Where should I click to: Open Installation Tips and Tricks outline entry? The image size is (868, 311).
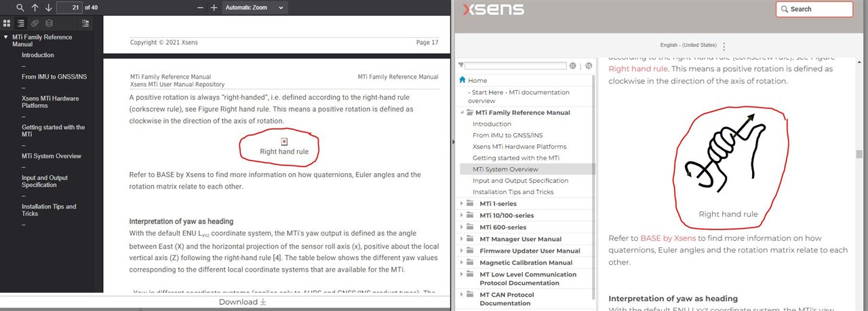click(49, 210)
